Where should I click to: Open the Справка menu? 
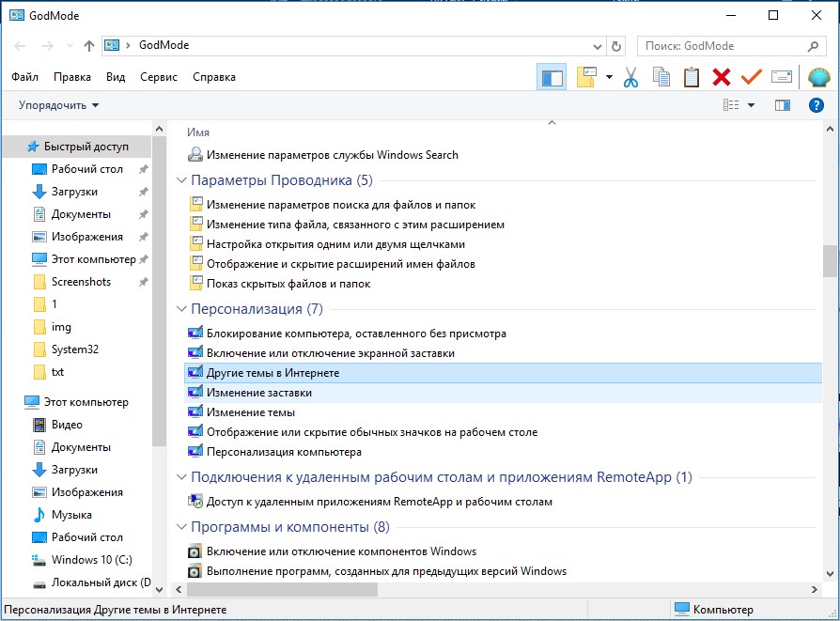click(213, 77)
